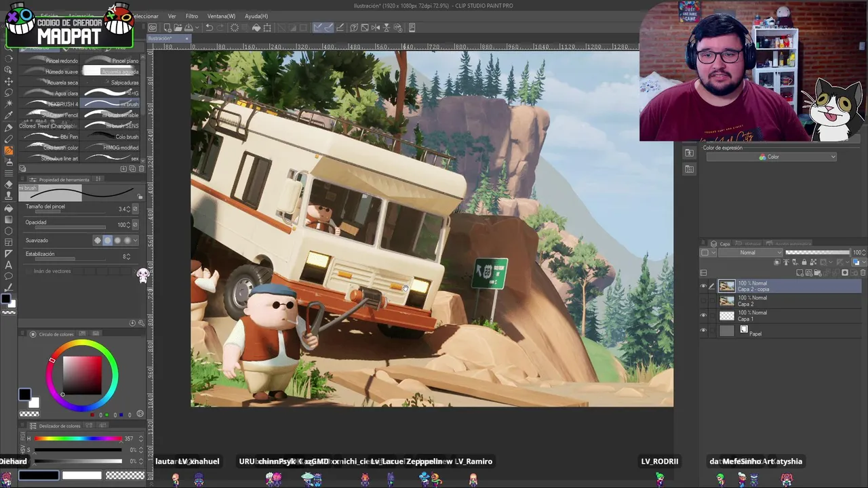
Task: Choose the Acuarela seca brush
Action: coord(49,82)
